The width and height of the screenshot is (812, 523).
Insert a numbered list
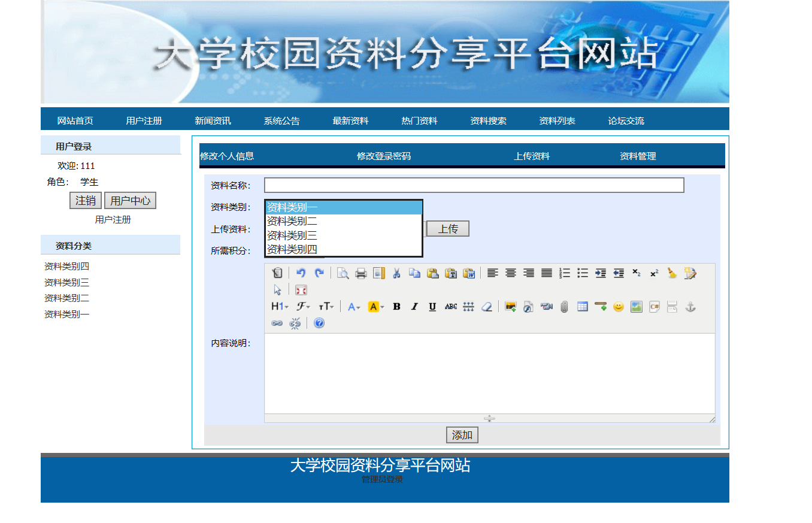[x=564, y=273]
